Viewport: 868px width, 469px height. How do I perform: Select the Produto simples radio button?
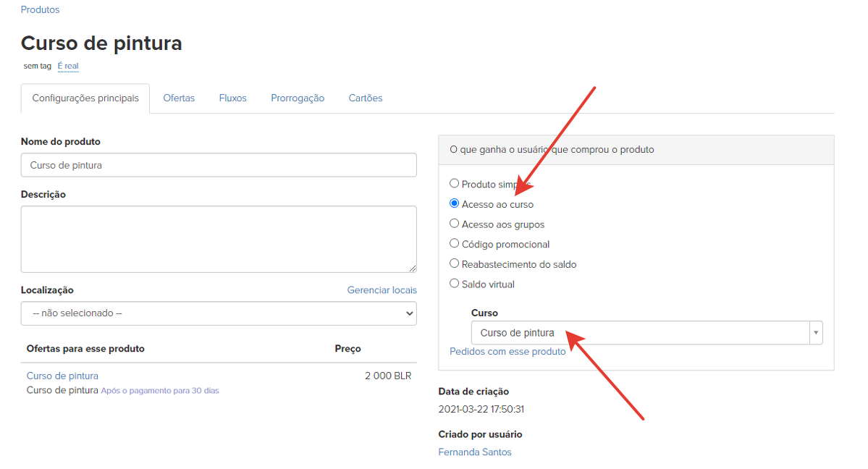coord(455,184)
